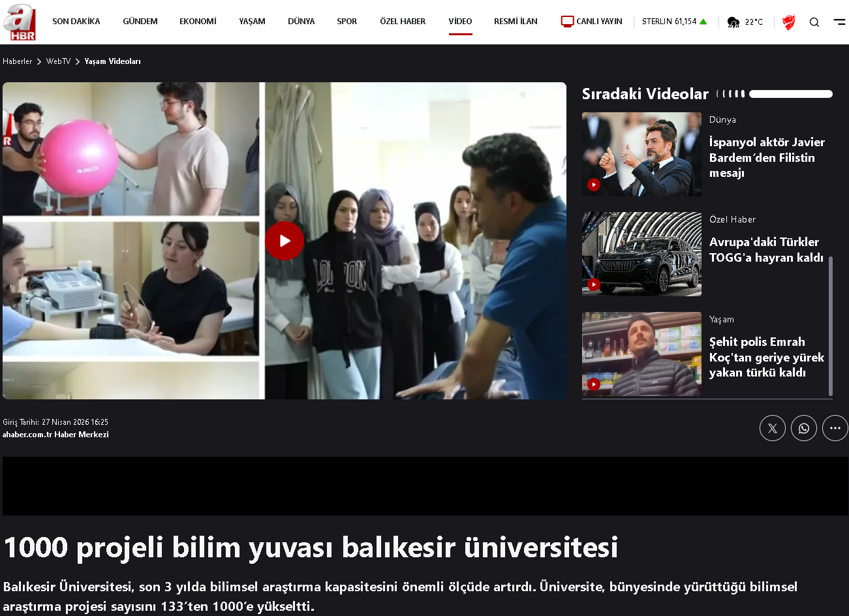
Task: Click Canlı Yayın link
Action: pos(599,22)
